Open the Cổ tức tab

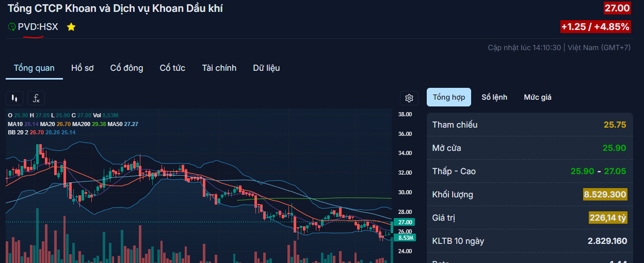click(x=172, y=68)
